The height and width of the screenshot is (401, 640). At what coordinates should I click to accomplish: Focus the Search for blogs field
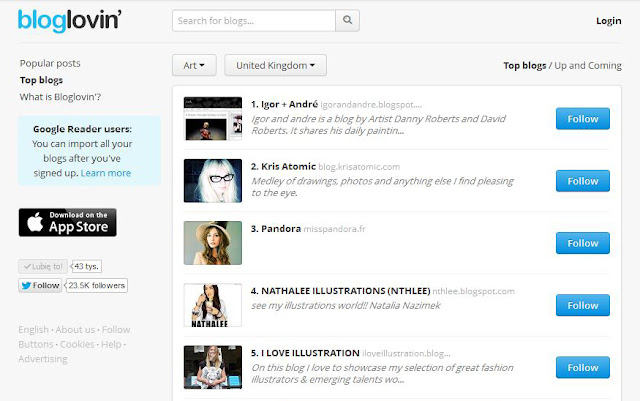(254, 20)
